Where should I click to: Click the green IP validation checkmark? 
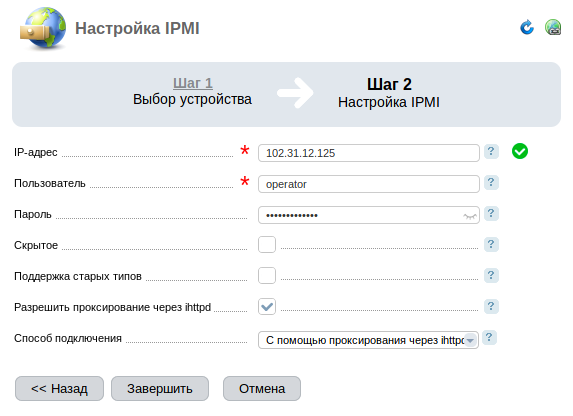click(x=520, y=151)
